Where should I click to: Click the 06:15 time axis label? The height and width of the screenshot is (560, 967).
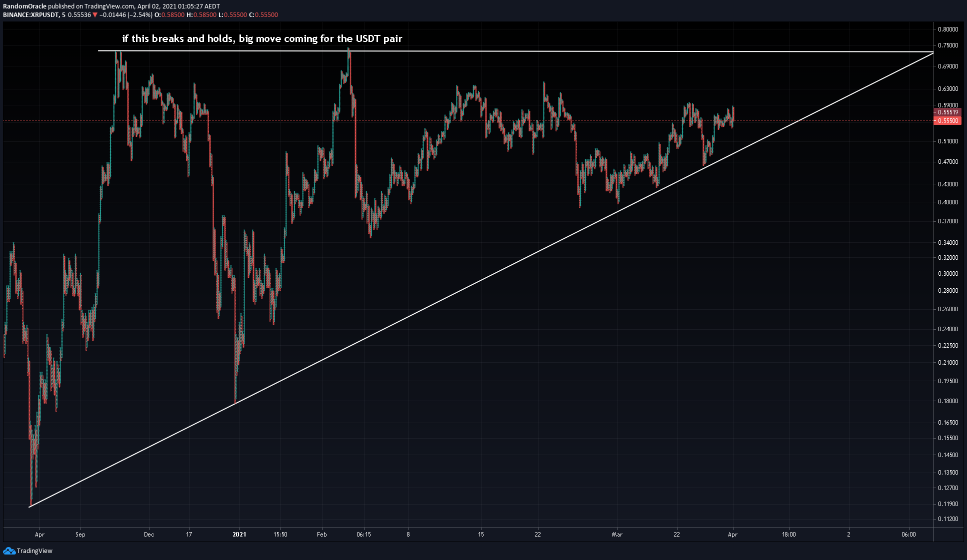point(363,535)
